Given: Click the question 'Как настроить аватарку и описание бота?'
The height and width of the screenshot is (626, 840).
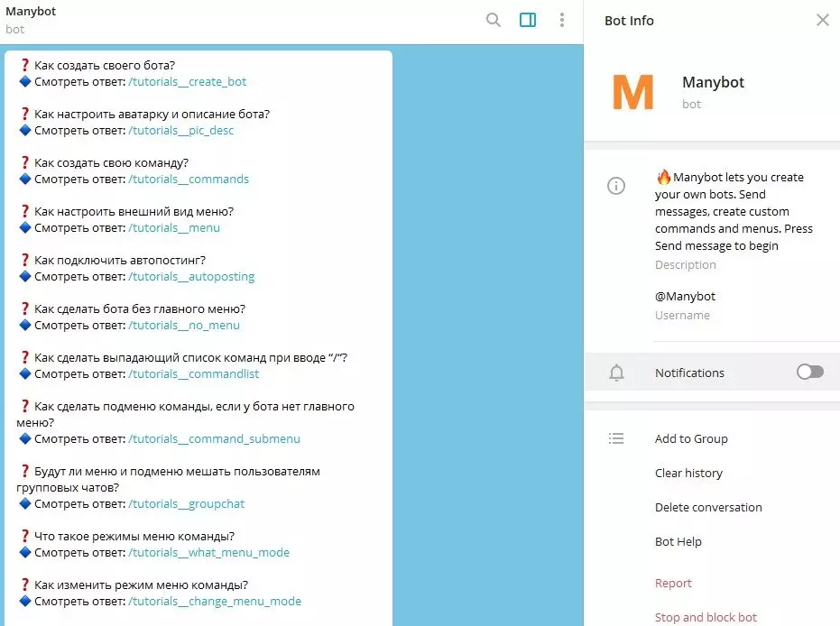Looking at the screenshot, I should (152, 114).
